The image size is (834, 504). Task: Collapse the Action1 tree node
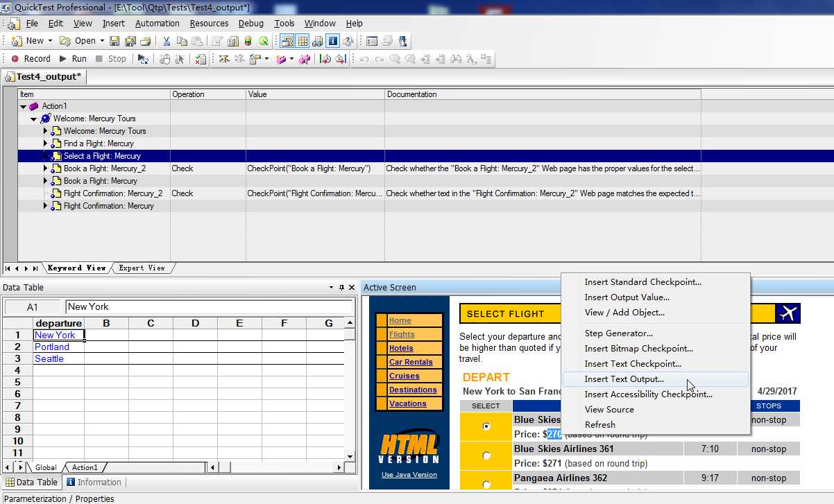[x=23, y=106]
